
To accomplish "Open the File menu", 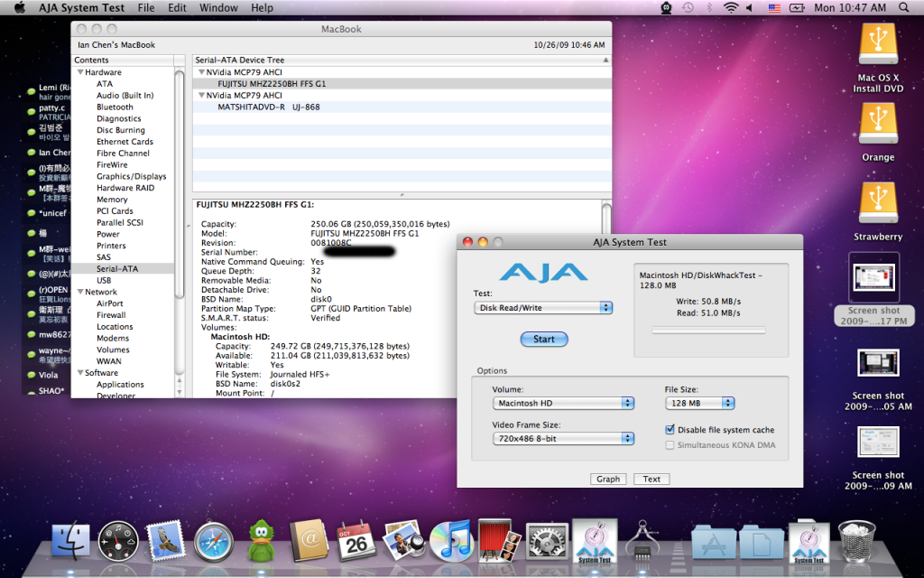I will click(146, 7).
